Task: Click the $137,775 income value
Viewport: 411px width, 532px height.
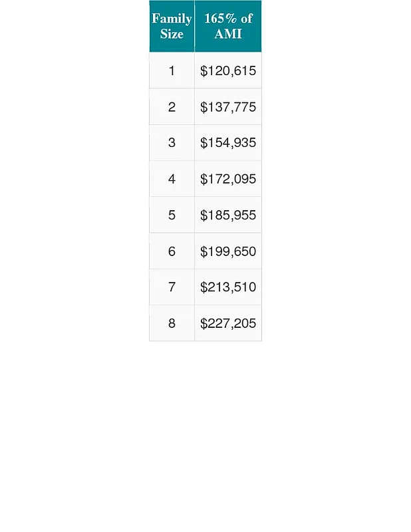Action: click(x=228, y=106)
